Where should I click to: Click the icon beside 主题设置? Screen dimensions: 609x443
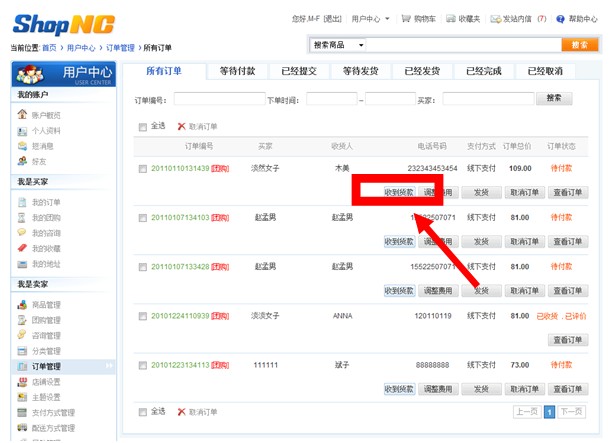click(x=22, y=397)
